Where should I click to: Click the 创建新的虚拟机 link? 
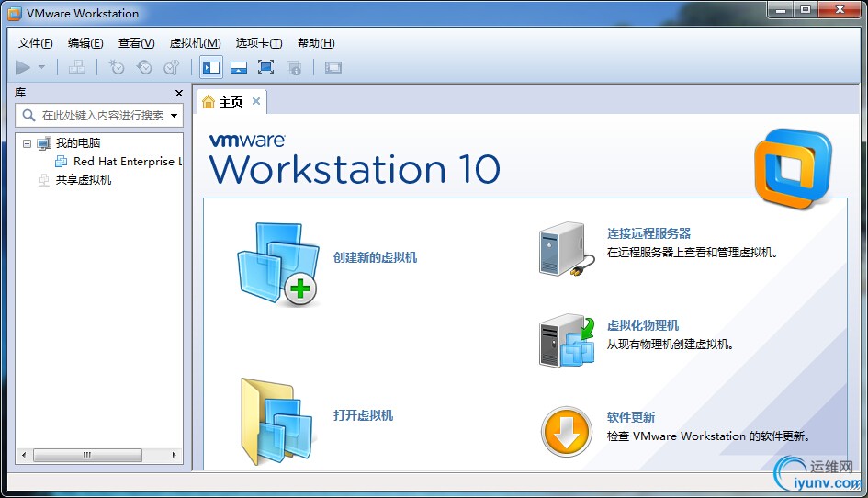pos(376,257)
